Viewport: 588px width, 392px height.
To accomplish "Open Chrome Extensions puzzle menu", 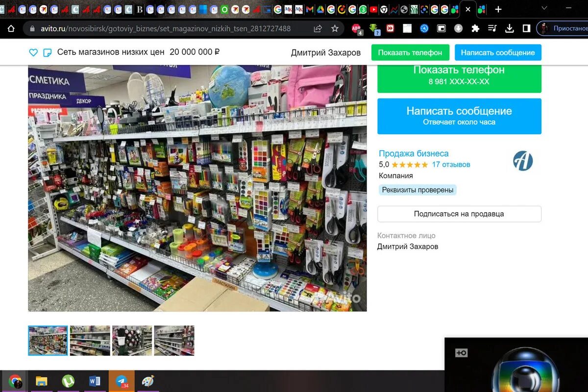I will coord(475,28).
